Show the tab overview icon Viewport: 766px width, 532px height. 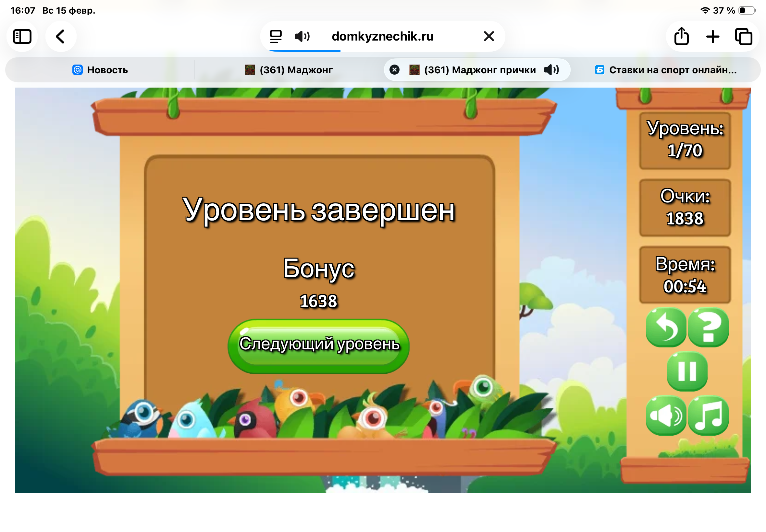(743, 36)
